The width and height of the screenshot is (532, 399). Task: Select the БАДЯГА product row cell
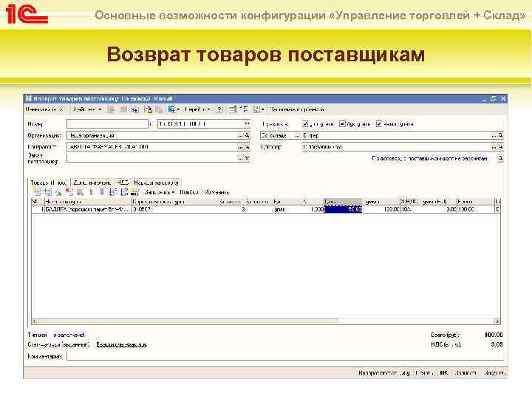click(x=88, y=209)
